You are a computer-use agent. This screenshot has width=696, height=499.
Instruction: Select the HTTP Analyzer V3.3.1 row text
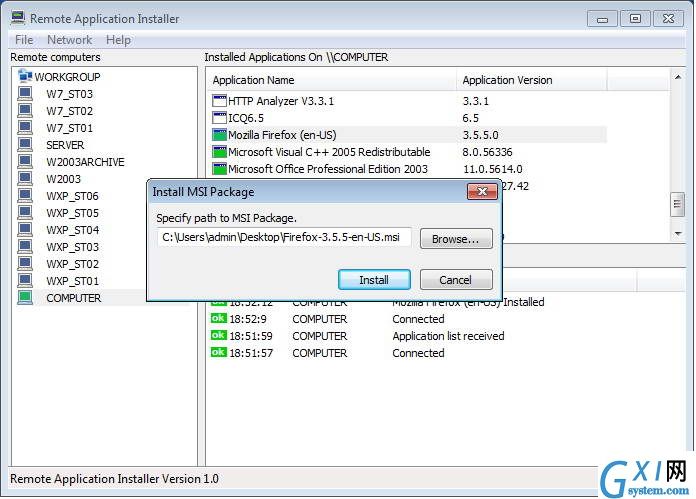click(x=281, y=101)
